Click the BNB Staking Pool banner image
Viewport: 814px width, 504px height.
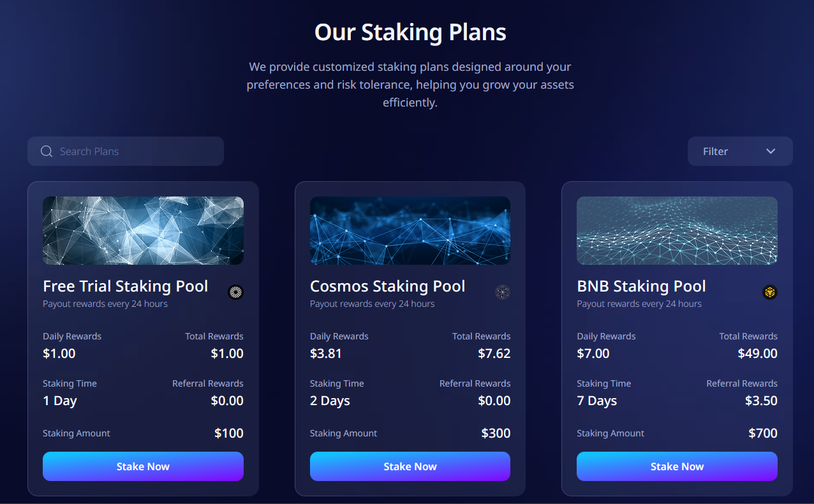point(677,230)
